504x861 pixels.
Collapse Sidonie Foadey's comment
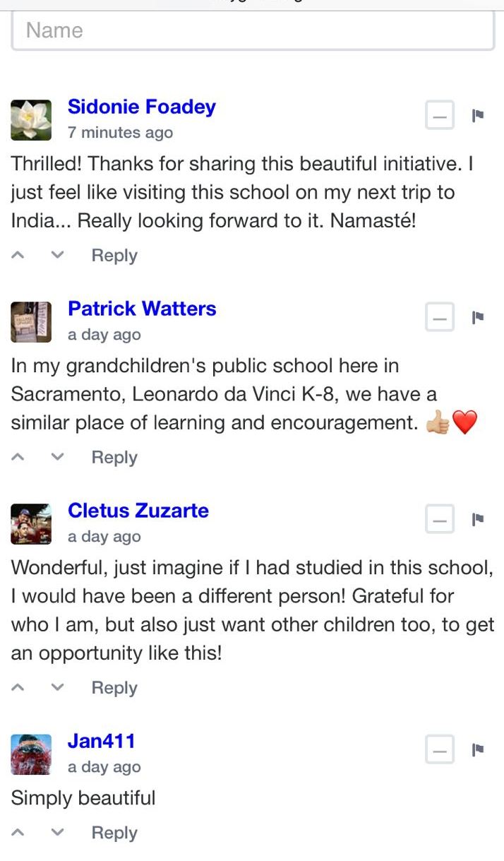[439, 115]
